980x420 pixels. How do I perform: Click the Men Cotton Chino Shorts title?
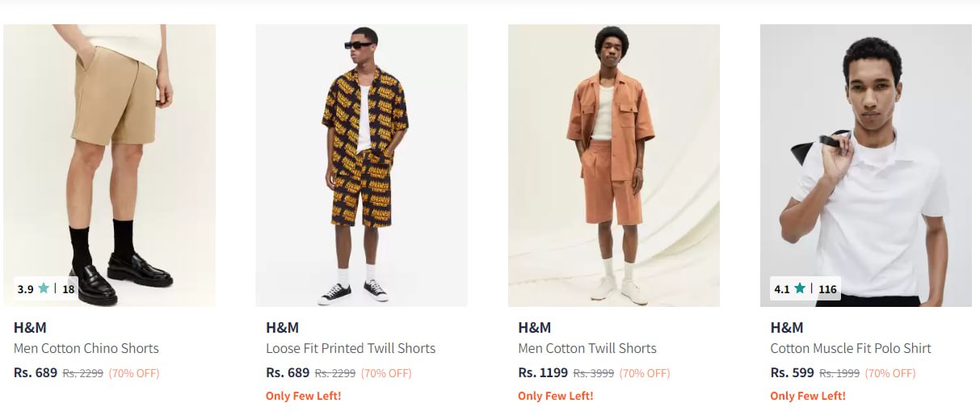(86, 348)
